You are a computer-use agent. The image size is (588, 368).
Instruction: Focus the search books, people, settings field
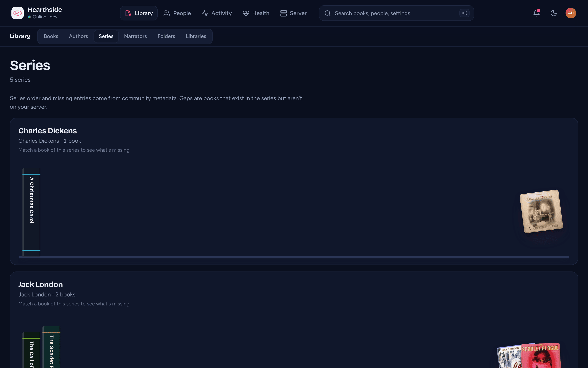396,13
